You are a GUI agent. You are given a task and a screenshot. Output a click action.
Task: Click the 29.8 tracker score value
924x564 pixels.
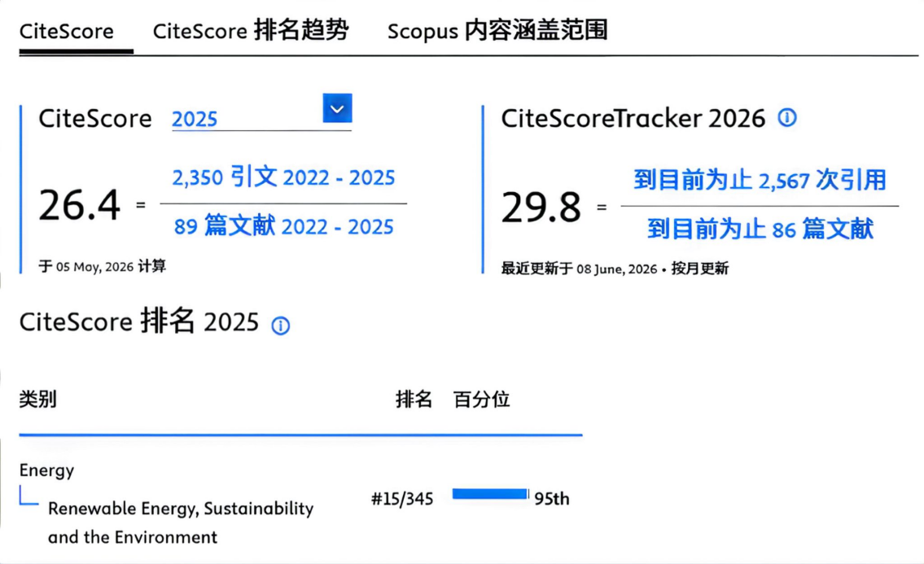click(x=541, y=208)
